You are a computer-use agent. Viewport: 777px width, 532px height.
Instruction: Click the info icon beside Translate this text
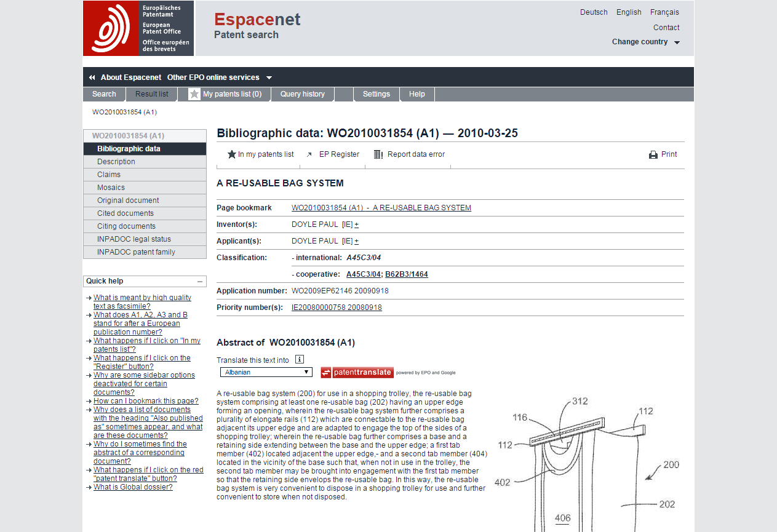click(300, 360)
